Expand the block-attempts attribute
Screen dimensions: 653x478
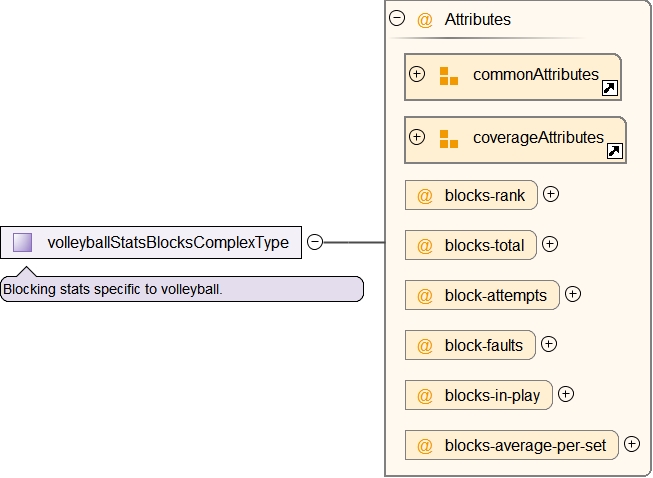click(572, 294)
